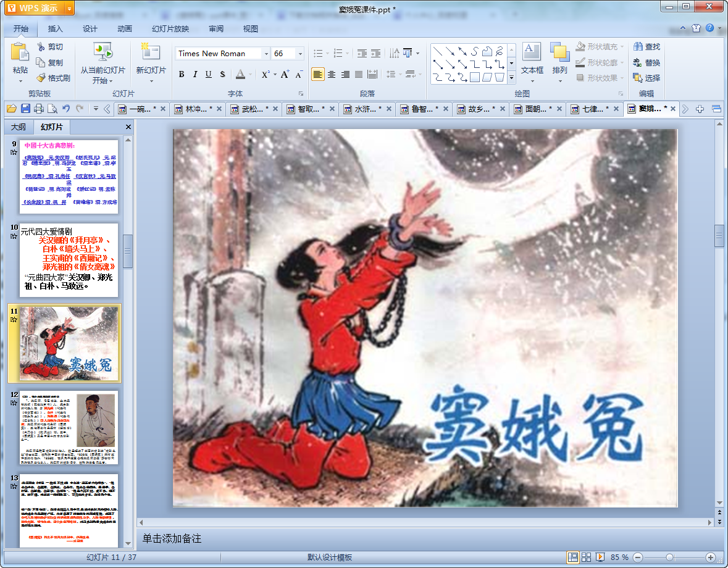Click to add notes (单击添加备注)
The image size is (728, 568).
coord(172,538)
